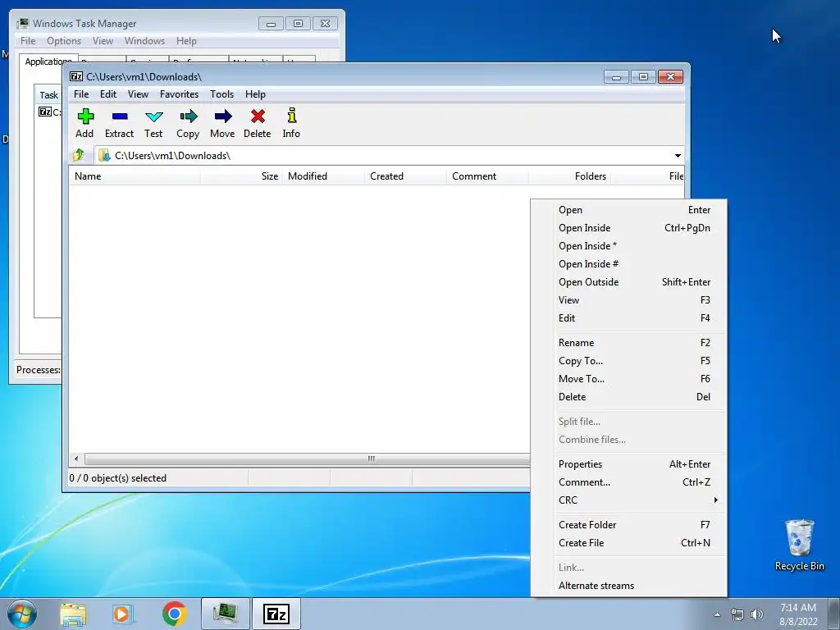Open the Edit menu in 7-Zip
840x630 pixels.
tap(108, 94)
